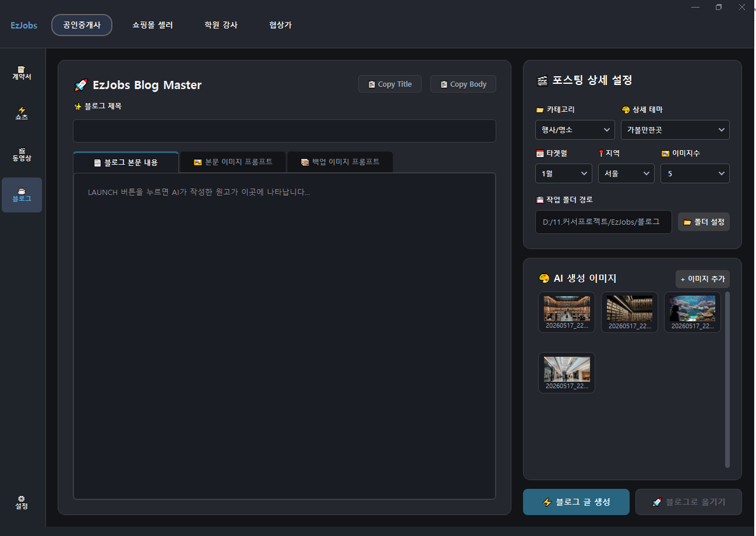The width and height of the screenshot is (756, 536).
Task: Click the Copy Body button
Action: pyautogui.click(x=463, y=84)
